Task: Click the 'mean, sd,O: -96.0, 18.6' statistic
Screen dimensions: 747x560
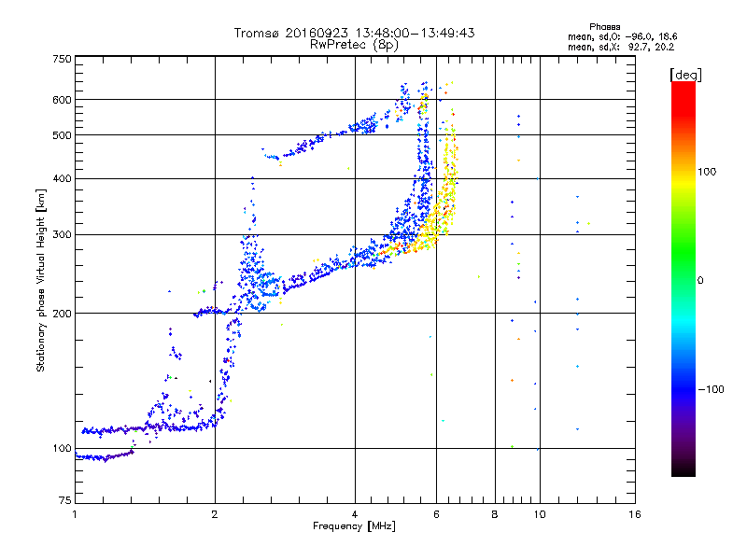Action: (622, 36)
